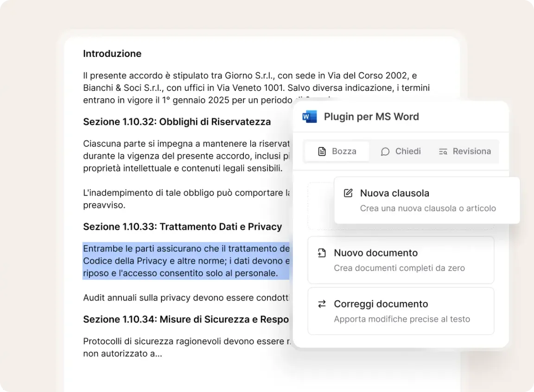Click the Sezione 1.10.33 Trattamento Dati heading

[x=182, y=227]
